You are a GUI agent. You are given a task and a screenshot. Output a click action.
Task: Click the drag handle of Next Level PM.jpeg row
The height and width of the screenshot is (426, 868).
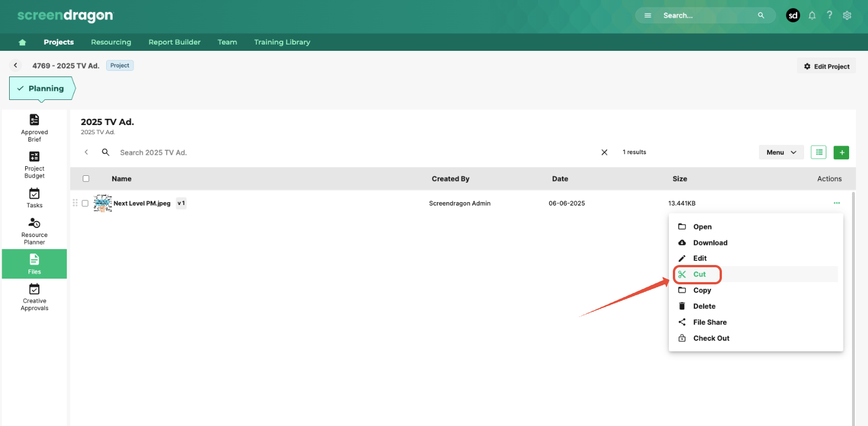[x=75, y=203]
